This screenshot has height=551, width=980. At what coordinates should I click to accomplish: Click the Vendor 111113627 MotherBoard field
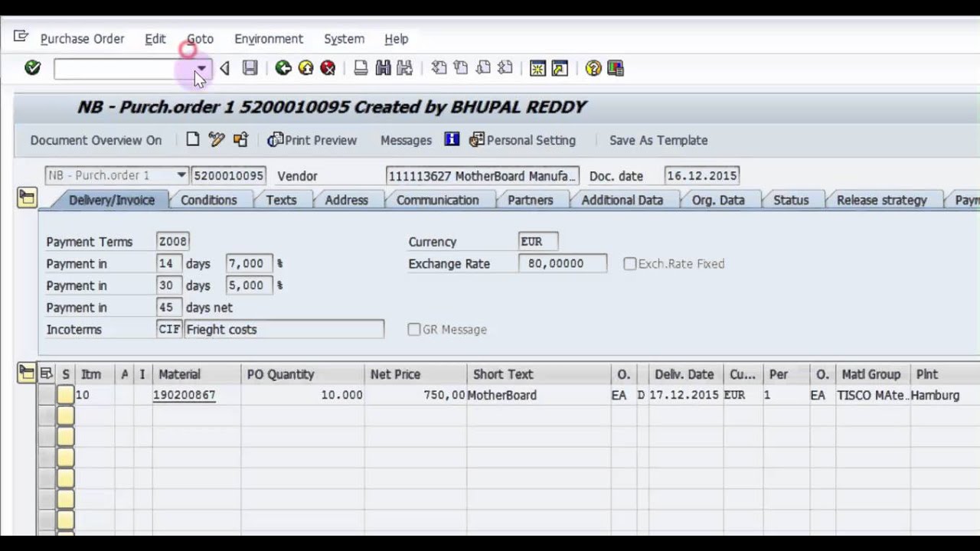[482, 176]
